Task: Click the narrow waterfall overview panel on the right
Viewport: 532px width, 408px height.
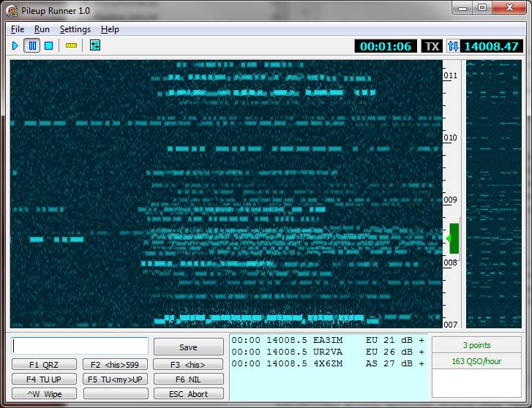Action: tap(494, 194)
